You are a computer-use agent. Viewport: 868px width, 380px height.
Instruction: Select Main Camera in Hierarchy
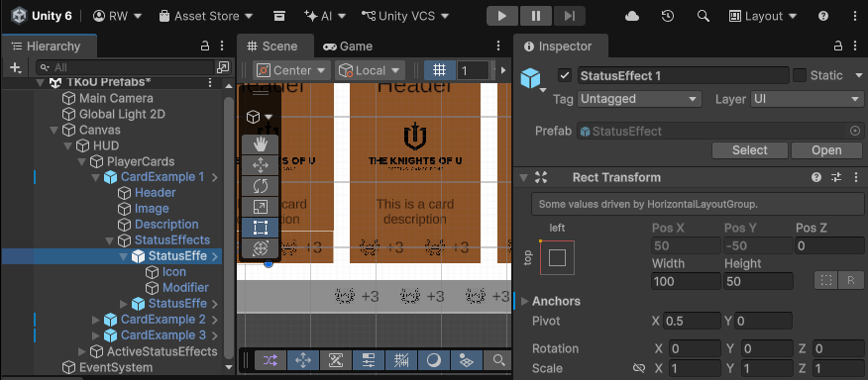pos(116,98)
